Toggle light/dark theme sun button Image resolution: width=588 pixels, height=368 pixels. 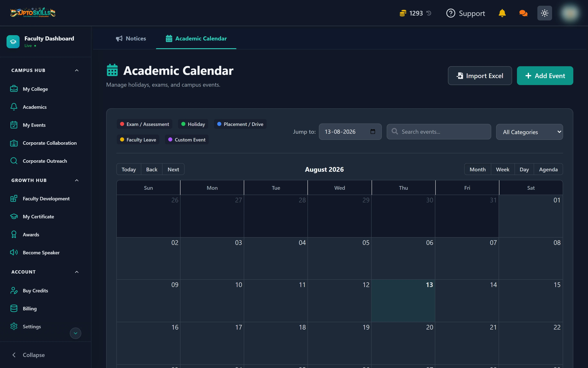[545, 13]
